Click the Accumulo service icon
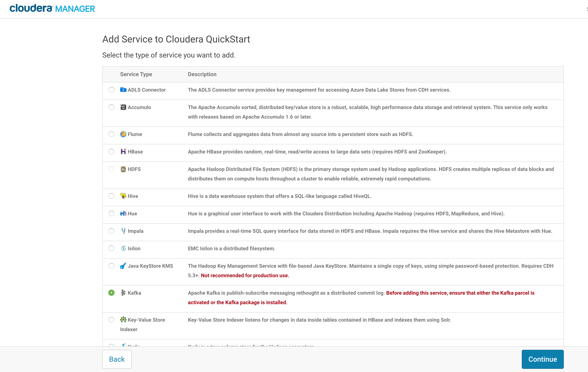Viewport: 588px width, 372px height. 123,107
